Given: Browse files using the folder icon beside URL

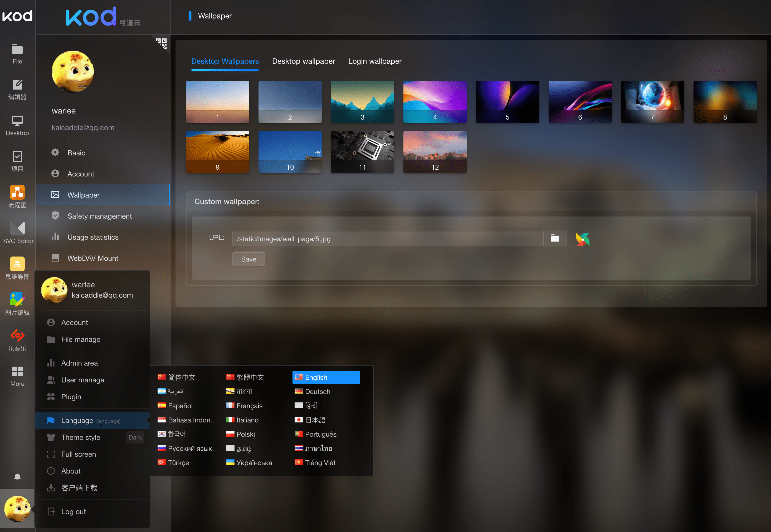Looking at the screenshot, I should click(x=555, y=238).
